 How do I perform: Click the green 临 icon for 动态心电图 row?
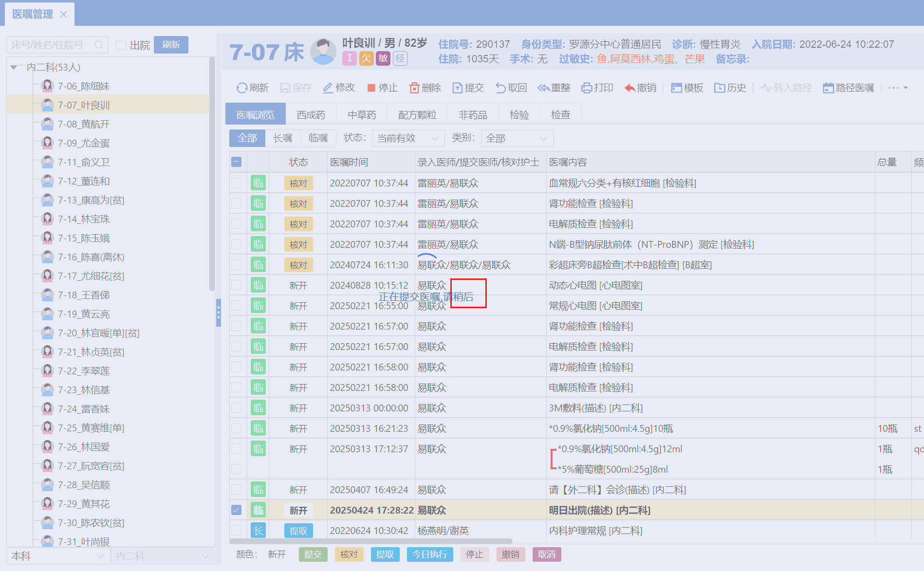[259, 285]
